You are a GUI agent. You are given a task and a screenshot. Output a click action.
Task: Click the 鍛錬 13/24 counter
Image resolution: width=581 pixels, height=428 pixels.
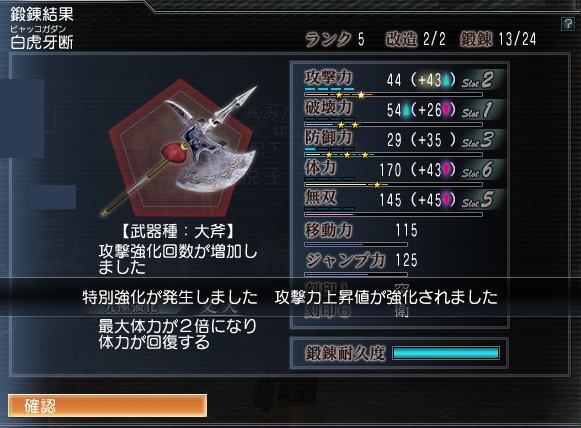pos(498,39)
